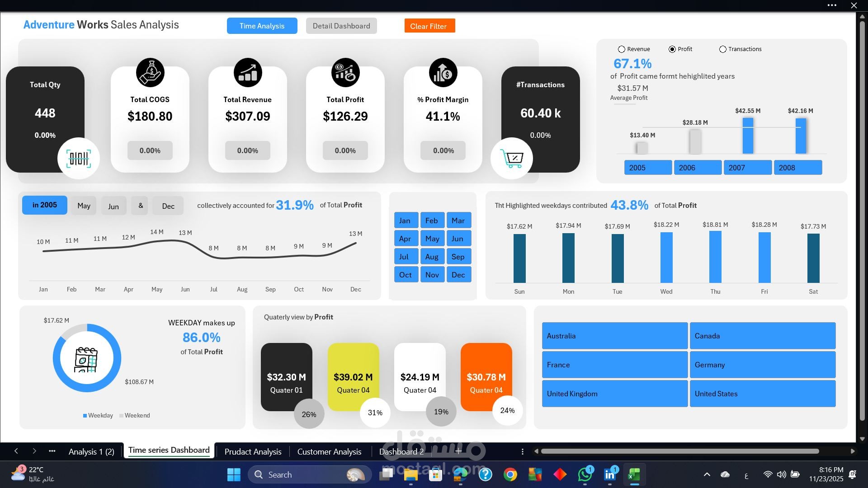Switch to Prudact Analysis sheet tab
Screen dimensions: 868x488
pos(253,451)
